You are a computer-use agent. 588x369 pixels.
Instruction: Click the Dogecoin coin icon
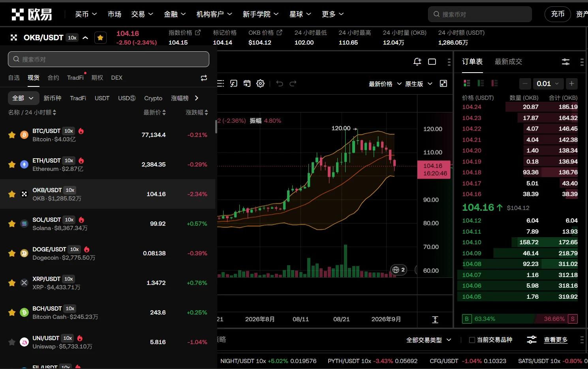(24, 253)
